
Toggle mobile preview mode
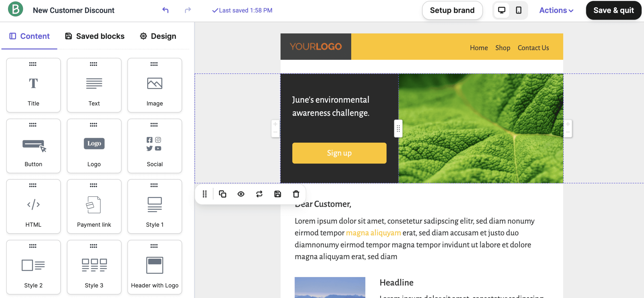click(x=518, y=10)
